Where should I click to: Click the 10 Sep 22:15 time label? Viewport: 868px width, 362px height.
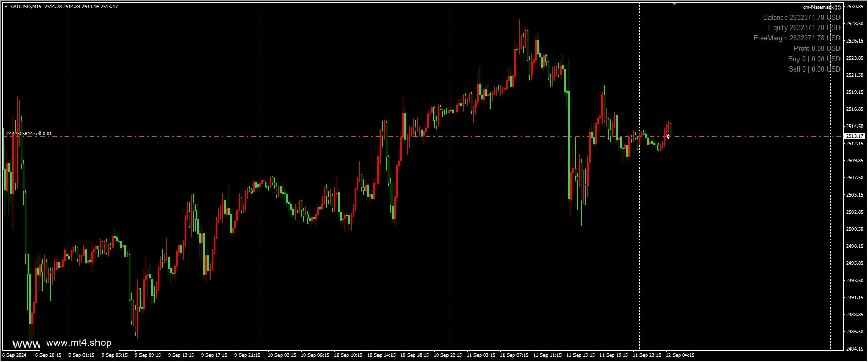pos(447,356)
